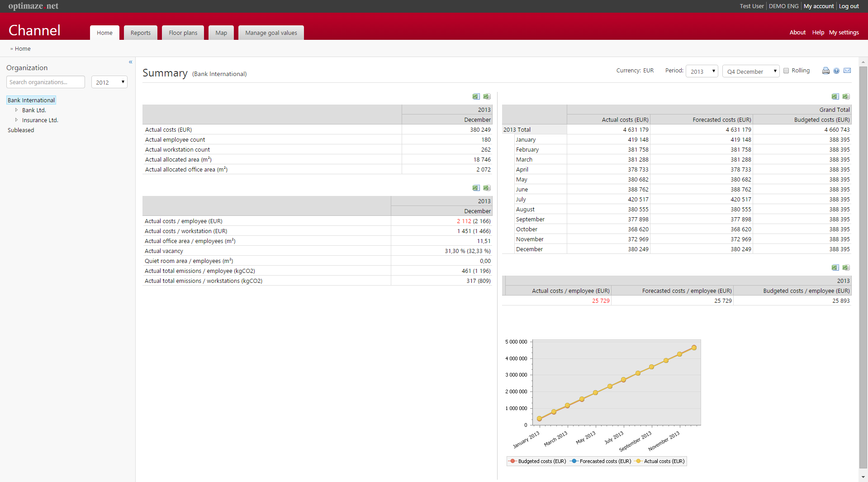The image size is (868, 482).
Task: Click the envelope email icon
Action: pos(847,71)
